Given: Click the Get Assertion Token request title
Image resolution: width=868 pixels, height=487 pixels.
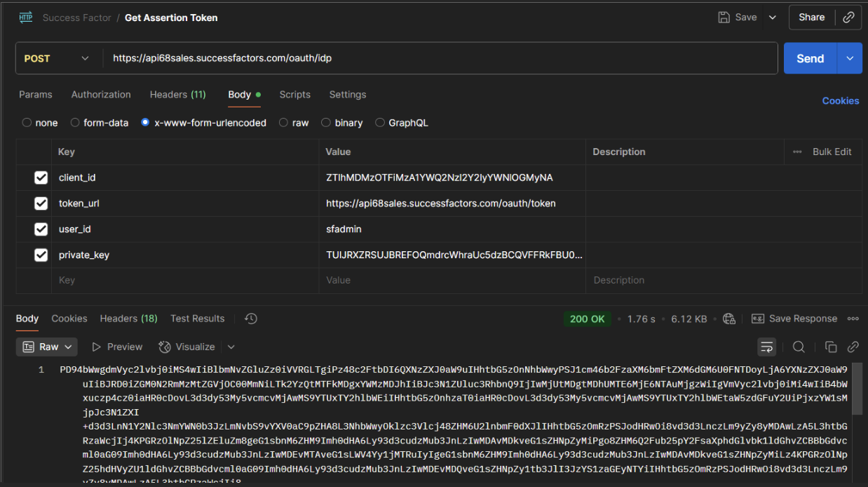Looking at the screenshot, I should pos(171,18).
